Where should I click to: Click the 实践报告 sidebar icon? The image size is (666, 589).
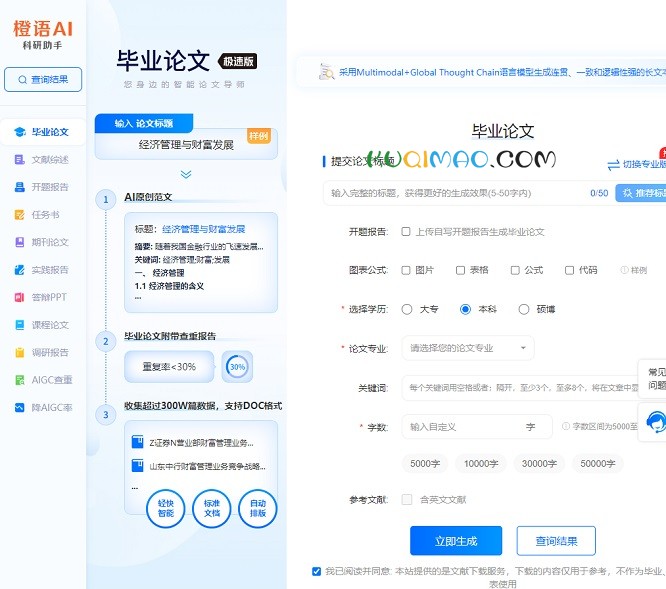pos(20,270)
